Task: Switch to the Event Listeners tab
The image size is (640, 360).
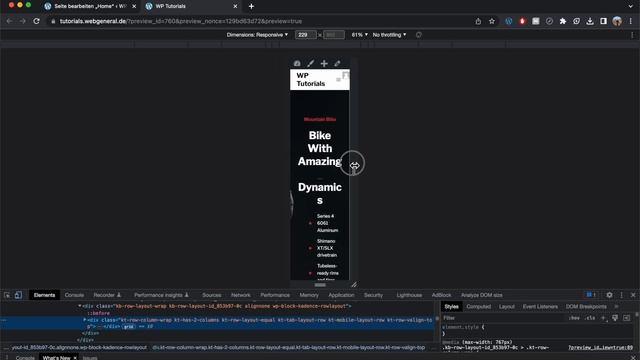Action: (x=540, y=307)
